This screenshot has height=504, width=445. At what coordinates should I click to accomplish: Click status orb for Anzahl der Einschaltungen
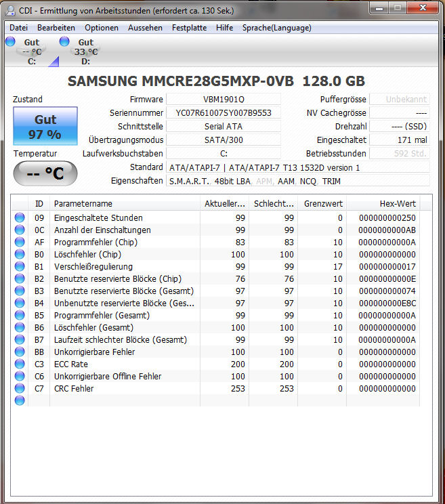[x=20, y=230]
